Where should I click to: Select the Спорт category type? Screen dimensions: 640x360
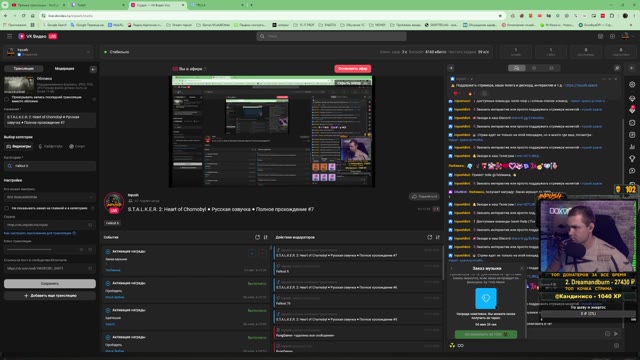pos(77,146)
